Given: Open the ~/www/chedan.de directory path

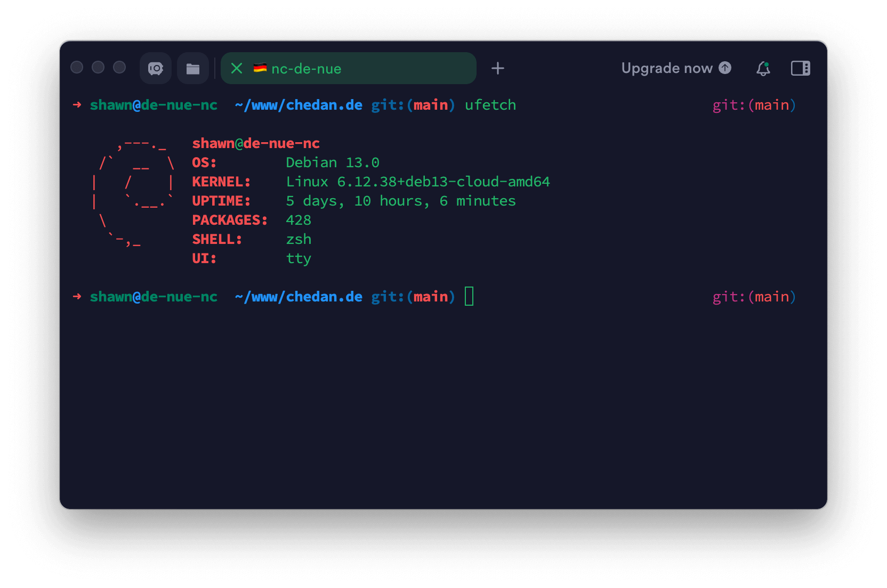Looking at the screenshot, I should (x=299, y=105).
